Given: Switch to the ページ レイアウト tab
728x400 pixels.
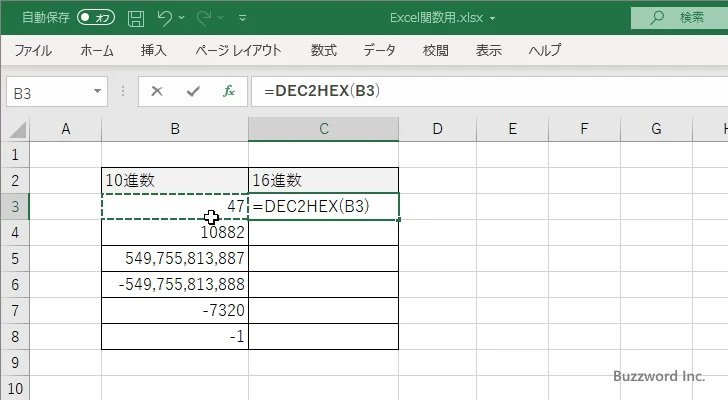Looking at the screenshot, I should coord(238,50).
